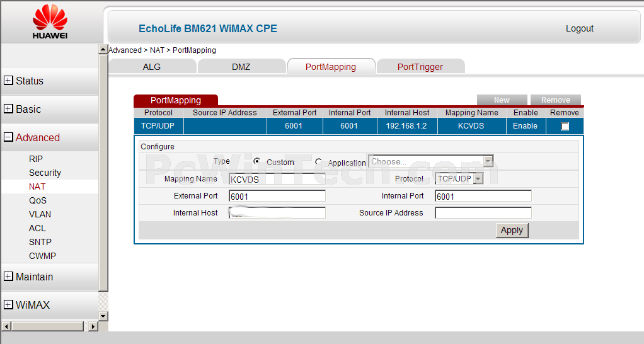Screen dimensions: 644x344
Task: Collapse the Advanced menu section
Action: pyautogui.click(x=8, y=137)
